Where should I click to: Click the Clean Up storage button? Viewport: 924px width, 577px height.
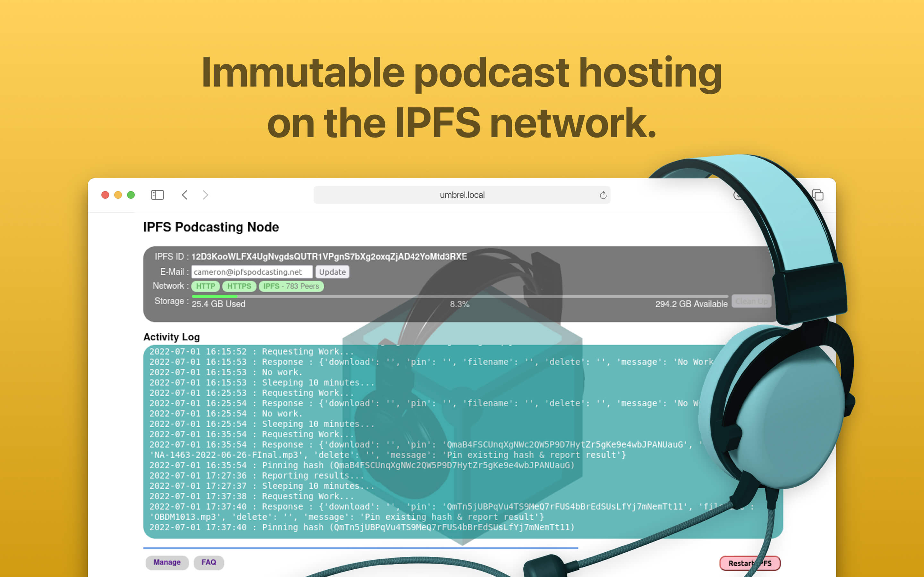point(751,301)
